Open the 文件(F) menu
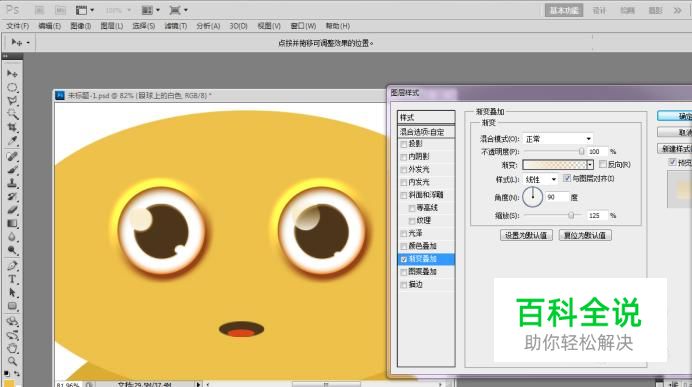Viewport: 692px width, 387px height. tap(18, 26)
